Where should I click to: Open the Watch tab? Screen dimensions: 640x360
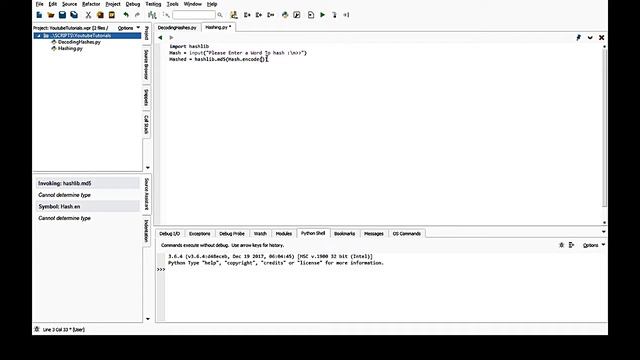260,233
